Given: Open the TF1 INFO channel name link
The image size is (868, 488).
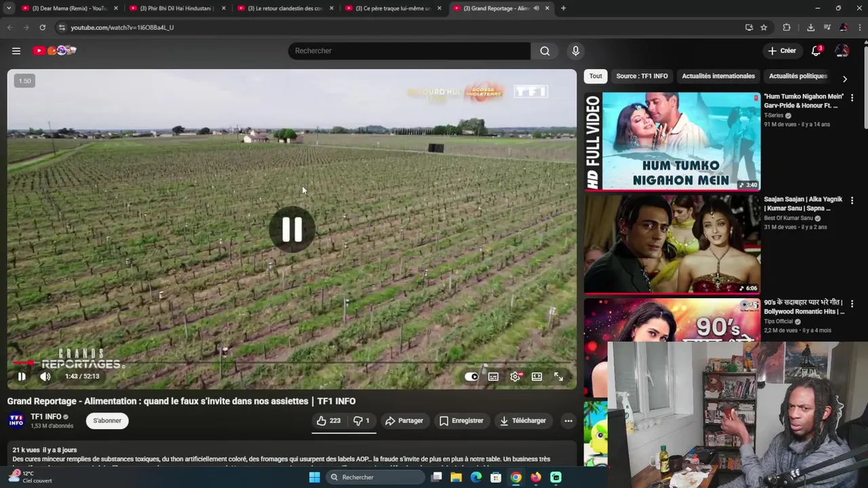Looking at the screenshot, I should (46, 417).
